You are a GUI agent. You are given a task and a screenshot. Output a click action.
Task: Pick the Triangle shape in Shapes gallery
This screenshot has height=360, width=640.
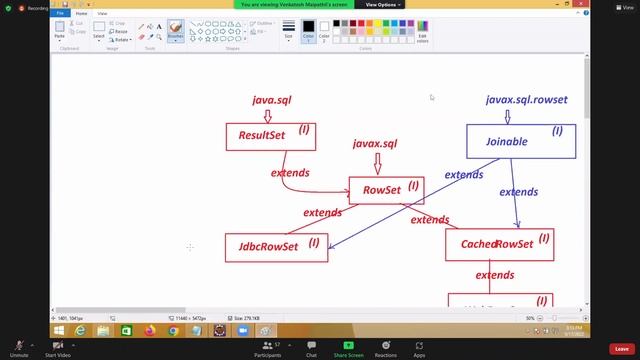[238, 24]
